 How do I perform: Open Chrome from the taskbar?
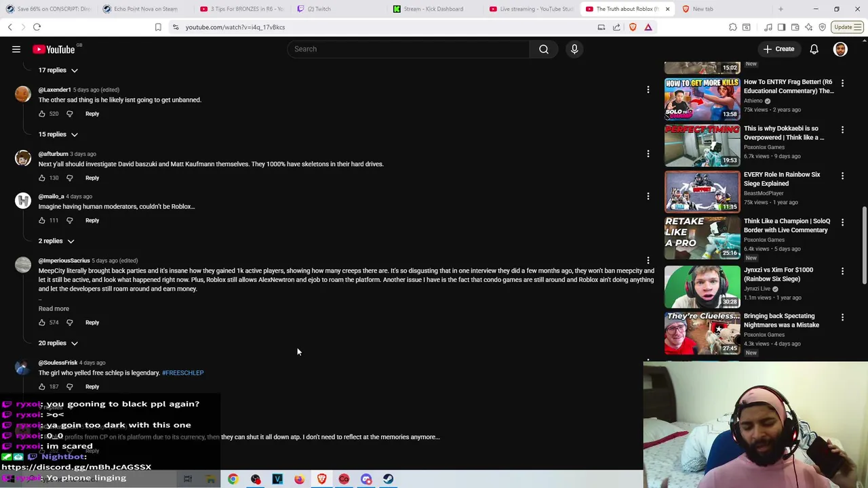point(233,479)
